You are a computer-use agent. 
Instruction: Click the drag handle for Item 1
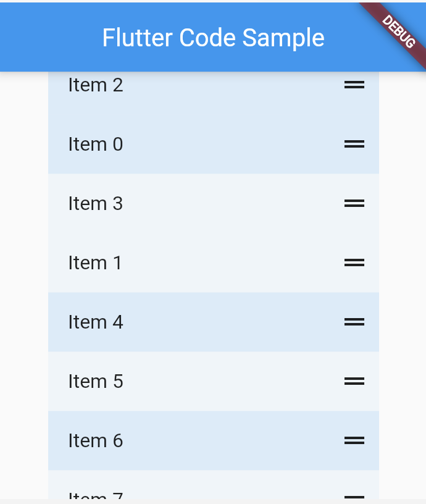click(x=354, y=262)
